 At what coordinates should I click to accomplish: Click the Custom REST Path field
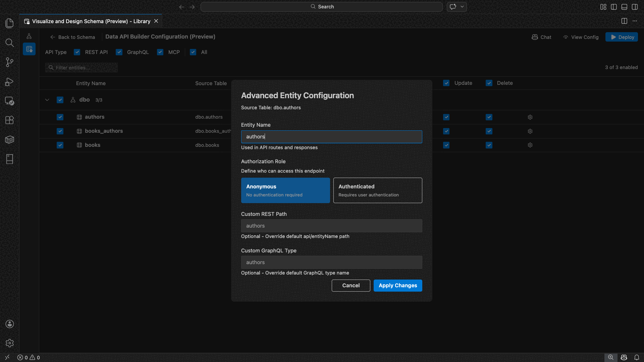coord(331,226)
